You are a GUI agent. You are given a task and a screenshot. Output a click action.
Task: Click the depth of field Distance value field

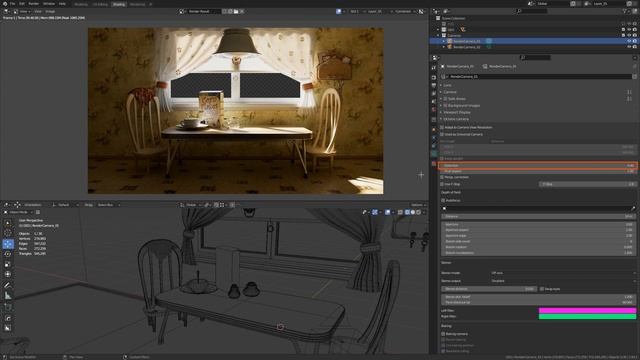[x=538, y=216]
